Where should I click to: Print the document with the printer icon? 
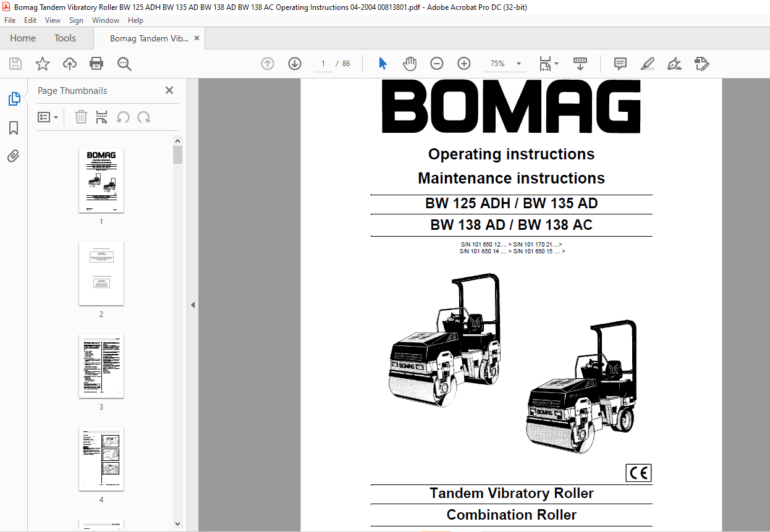96,64
